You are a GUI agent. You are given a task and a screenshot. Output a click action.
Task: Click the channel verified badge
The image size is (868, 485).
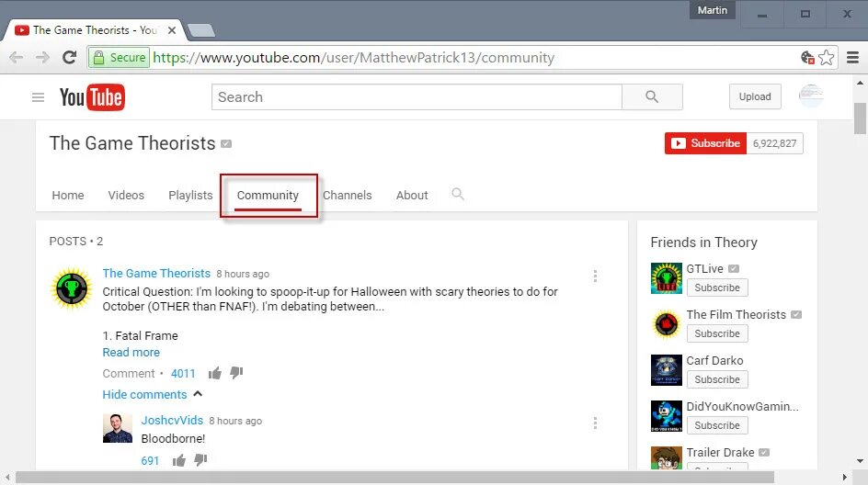pyautogui.click(x=226, y=144)
